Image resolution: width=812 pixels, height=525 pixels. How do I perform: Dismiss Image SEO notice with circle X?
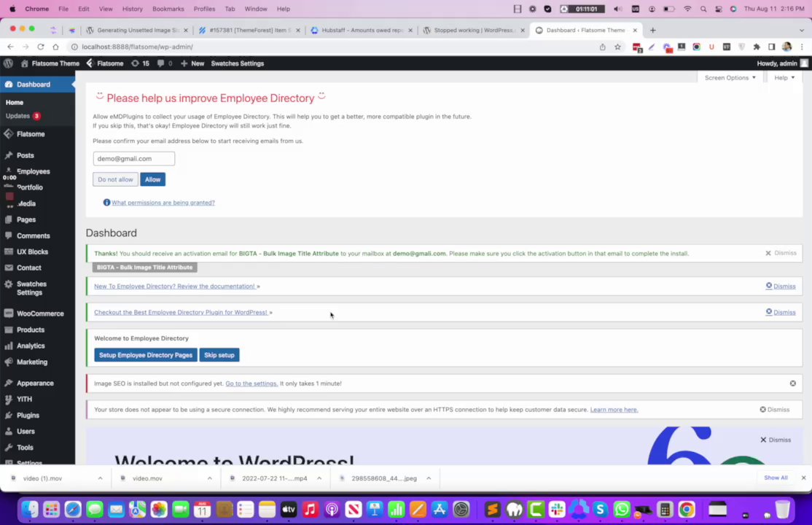(792, 384)
